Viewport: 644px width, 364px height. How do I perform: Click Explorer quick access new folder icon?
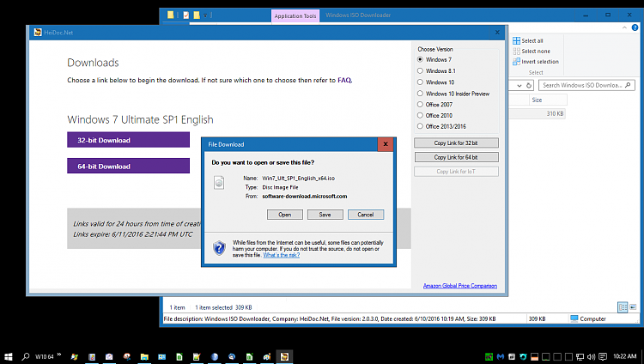(197, 15)
